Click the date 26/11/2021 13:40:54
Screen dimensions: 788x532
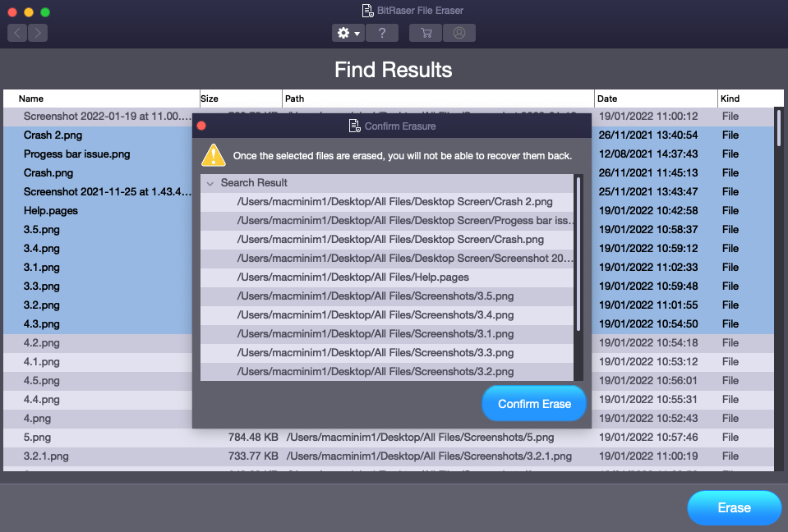pyautogui.click(x=648, y=135)
